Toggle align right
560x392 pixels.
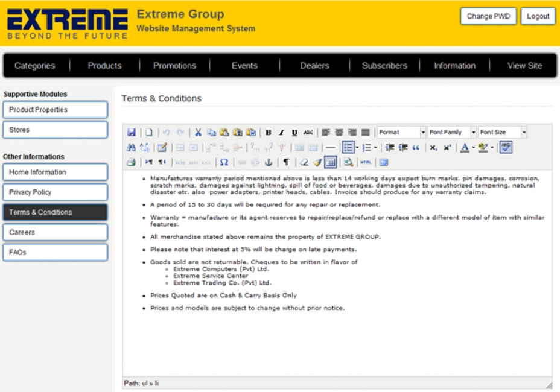click(x=352, y=133)
